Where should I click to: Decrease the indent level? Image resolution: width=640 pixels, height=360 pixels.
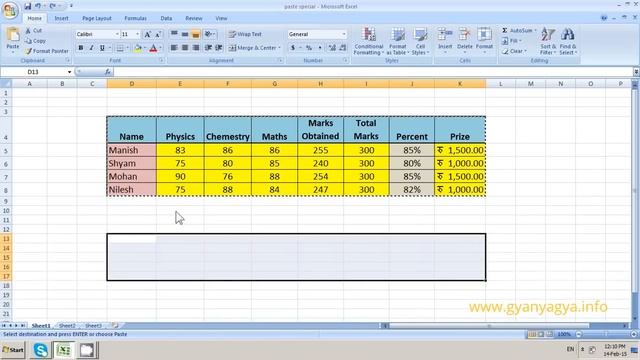[x=208, y=48]
